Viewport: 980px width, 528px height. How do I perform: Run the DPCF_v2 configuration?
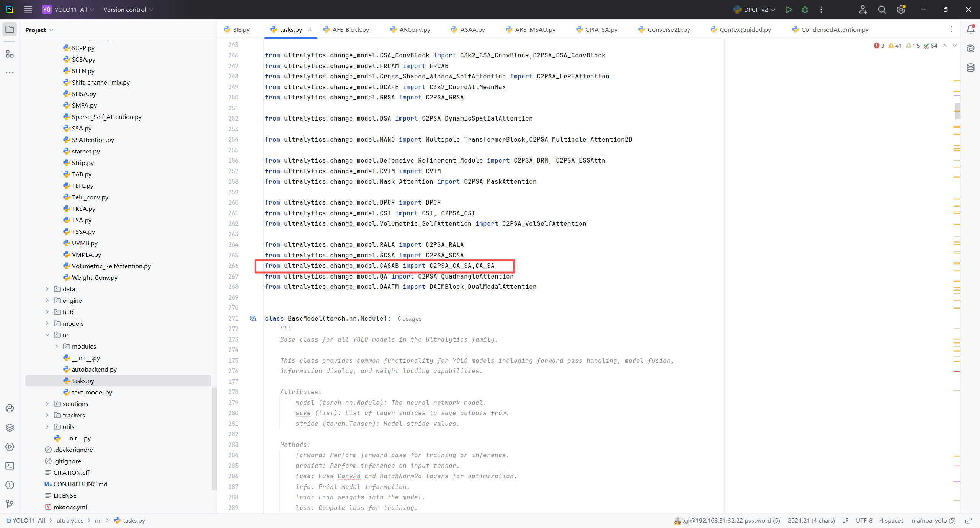coord(788,10)
